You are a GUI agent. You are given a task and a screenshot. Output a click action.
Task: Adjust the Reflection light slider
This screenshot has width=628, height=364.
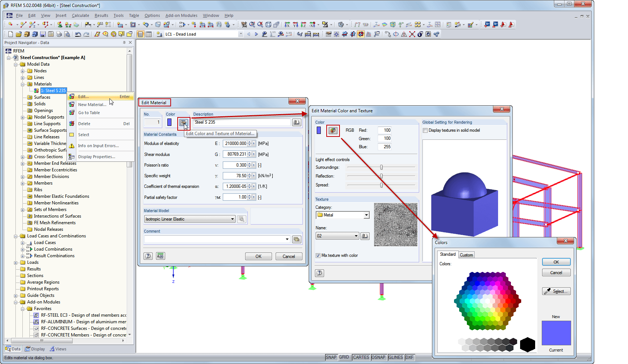coord(381,176)
